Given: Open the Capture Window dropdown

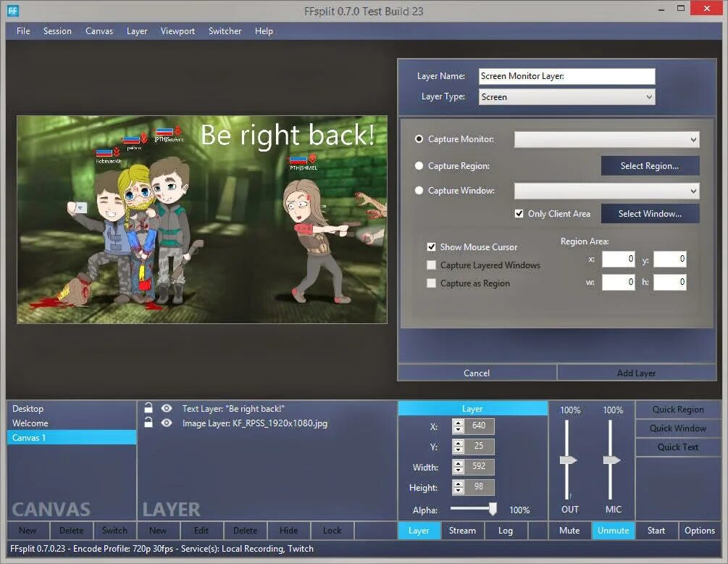Looking at the screenshot, I should point(606,191).
